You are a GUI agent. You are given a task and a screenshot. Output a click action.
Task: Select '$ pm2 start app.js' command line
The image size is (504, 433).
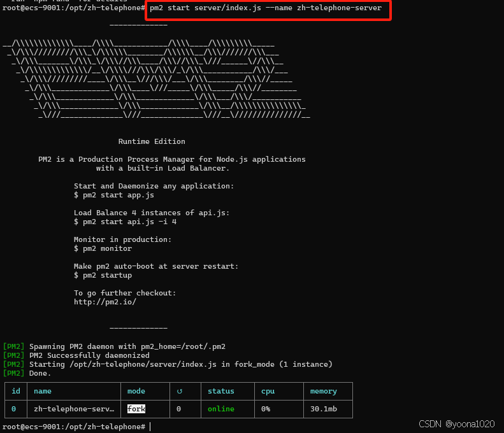point(114,195)
